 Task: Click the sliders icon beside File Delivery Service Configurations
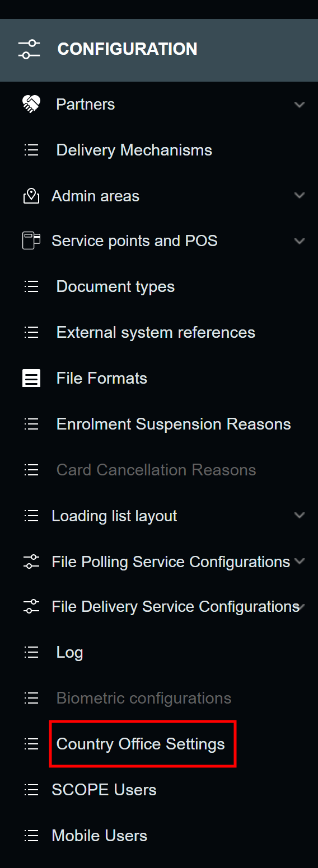[31, 606]
